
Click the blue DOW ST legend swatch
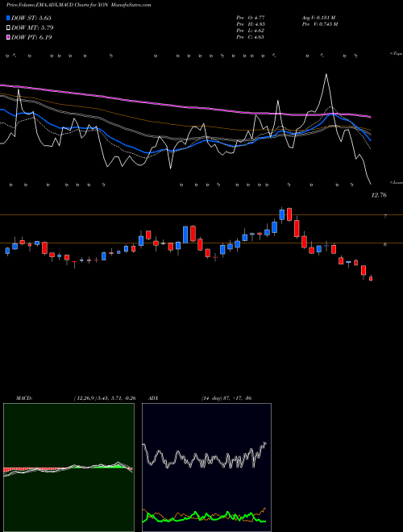coord(8,18)
